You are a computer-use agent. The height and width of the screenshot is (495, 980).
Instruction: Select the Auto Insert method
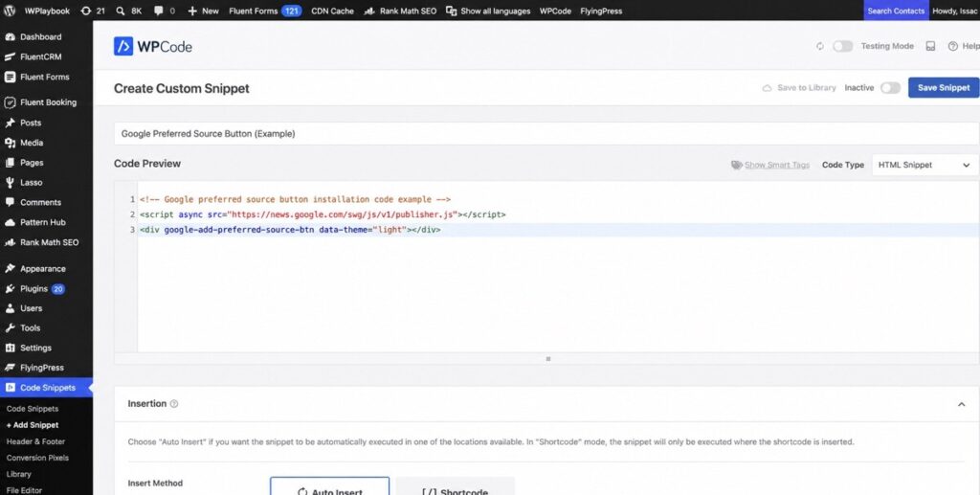pyautogui.click(x=329, y=486)
